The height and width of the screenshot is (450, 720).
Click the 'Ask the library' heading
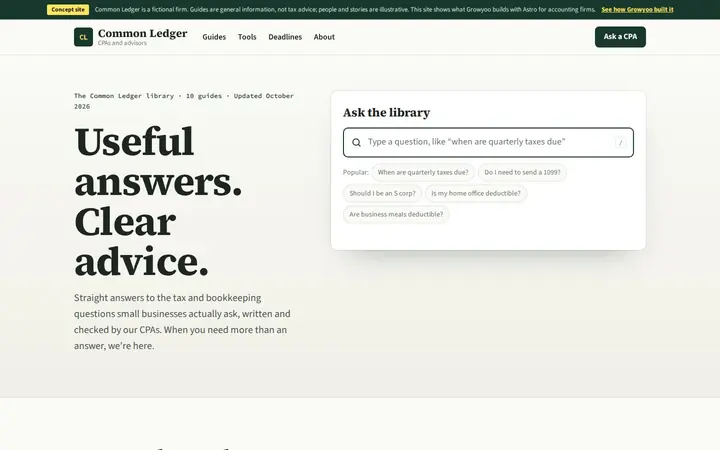click(x=386, y=112)
